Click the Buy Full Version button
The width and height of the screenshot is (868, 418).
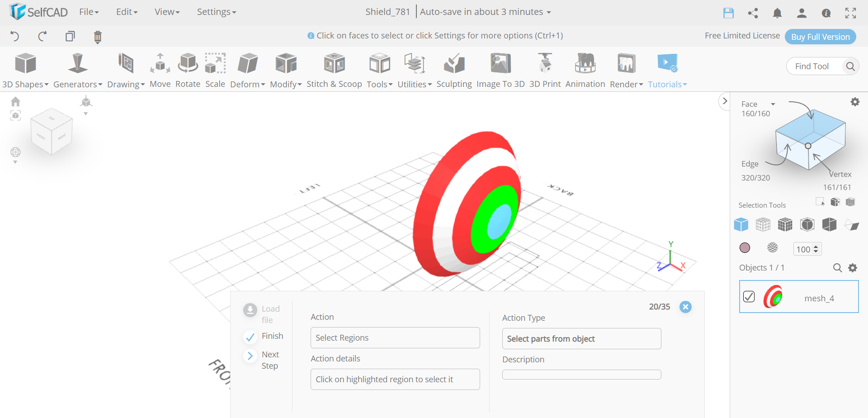coord(820,37)
